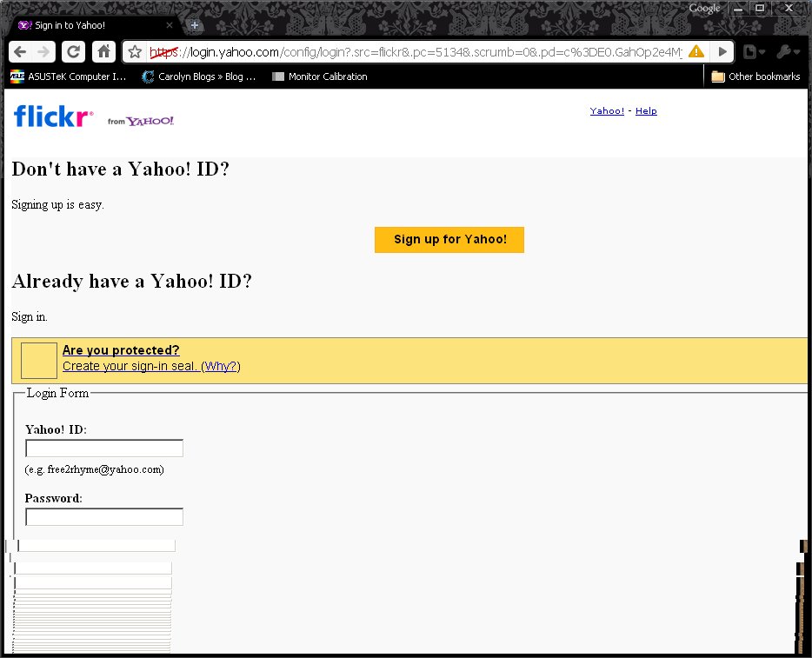This screenshot has height=658, width=812.
Task: Open the Carolyn Blogs bookmark
Action: tap(199, 76)
